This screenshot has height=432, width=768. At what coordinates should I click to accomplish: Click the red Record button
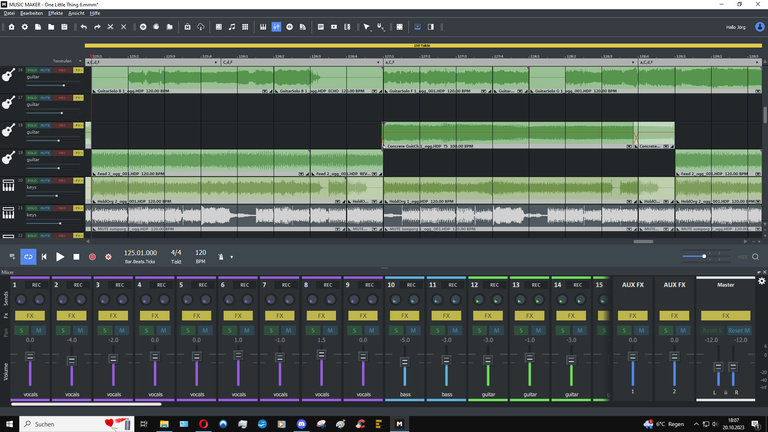point(92,257)
